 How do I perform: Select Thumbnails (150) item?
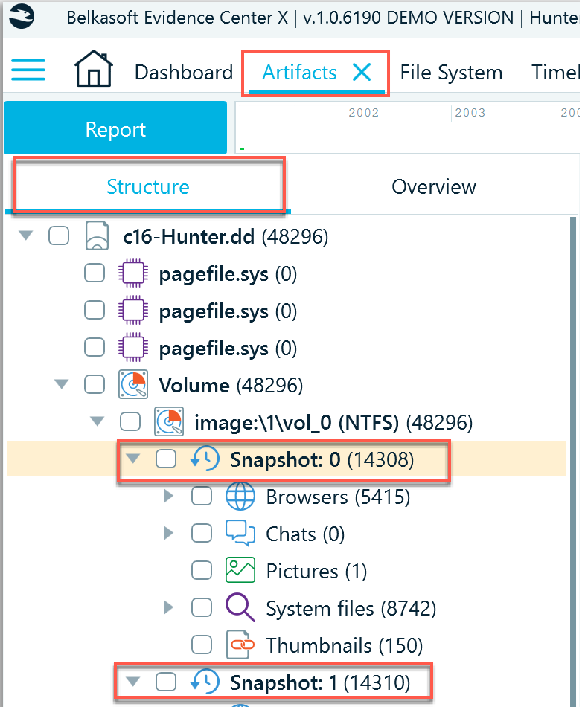(344, 645)
